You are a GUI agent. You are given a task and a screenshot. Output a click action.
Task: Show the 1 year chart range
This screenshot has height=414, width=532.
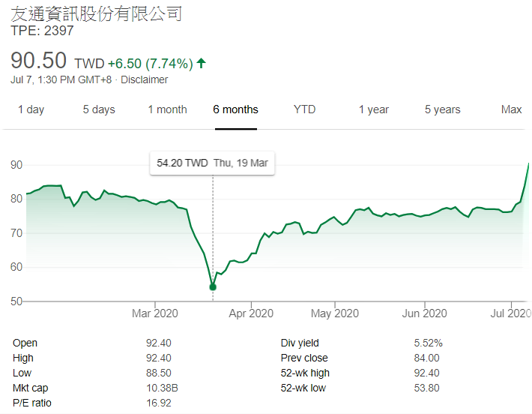point(374,109)
